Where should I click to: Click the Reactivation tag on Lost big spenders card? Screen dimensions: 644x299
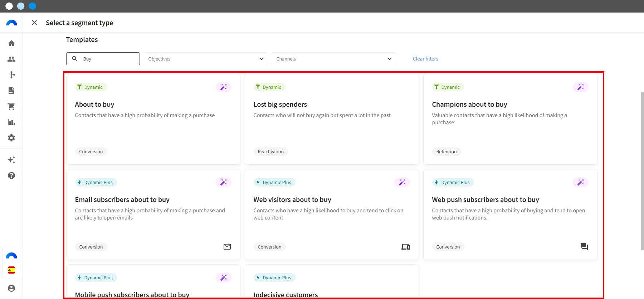coord(271,151)
